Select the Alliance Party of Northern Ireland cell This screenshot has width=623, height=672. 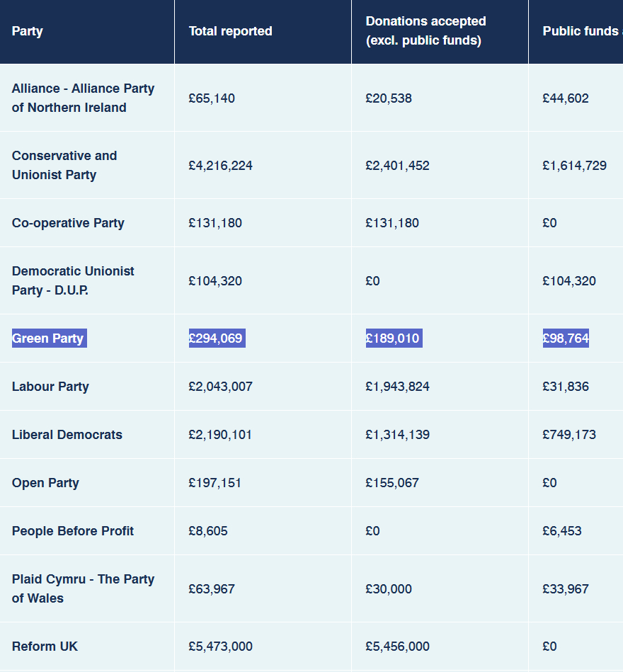click(x=83, y=98)
